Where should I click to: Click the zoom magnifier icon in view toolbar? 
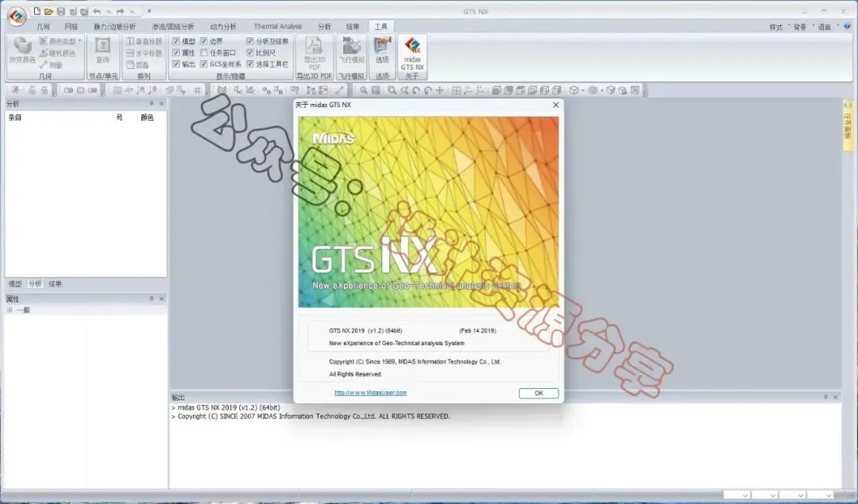[x=364, y=90]
